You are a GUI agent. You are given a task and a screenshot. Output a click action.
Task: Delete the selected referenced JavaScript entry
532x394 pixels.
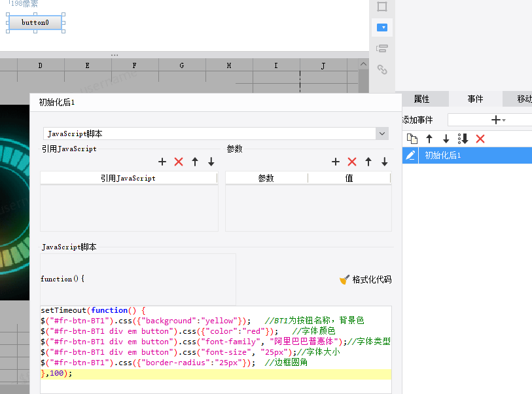pos(179,162)
